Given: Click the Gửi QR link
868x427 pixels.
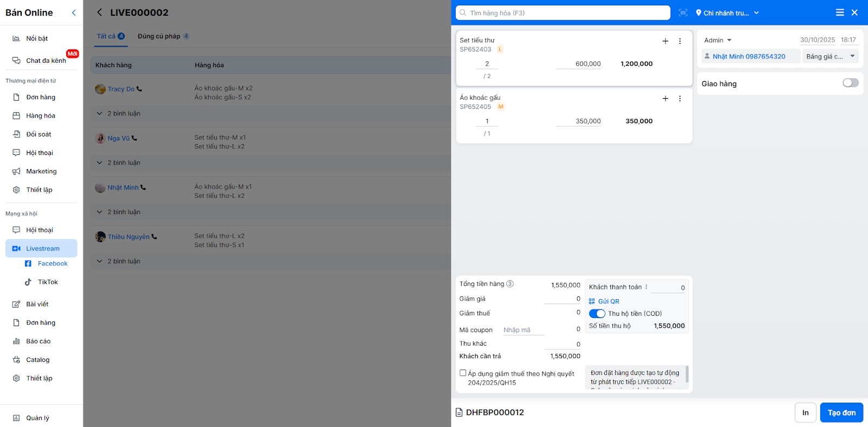Looking at the screenshot, I should point(608,301).
